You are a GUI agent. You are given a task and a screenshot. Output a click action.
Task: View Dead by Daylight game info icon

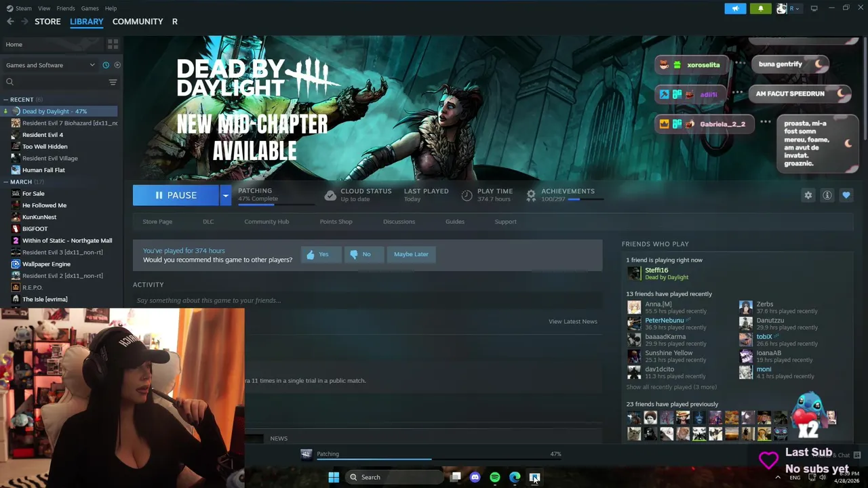pyautogui.click(x=827, y=195)
